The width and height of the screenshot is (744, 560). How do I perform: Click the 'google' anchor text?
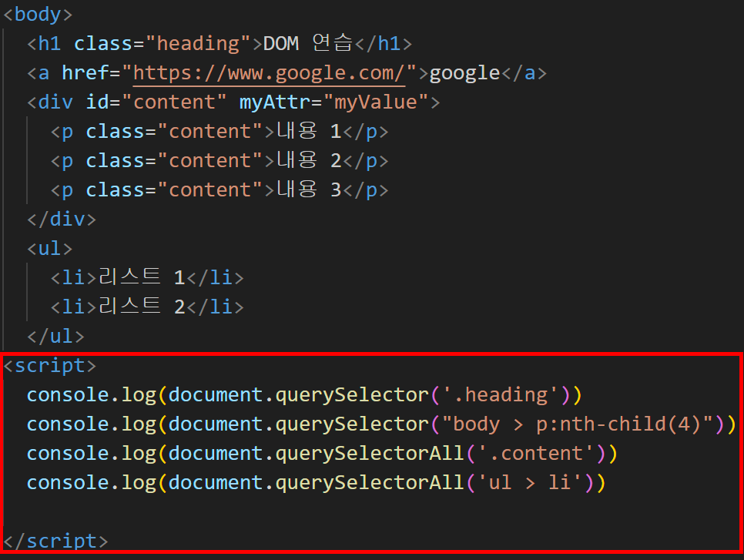click(464, 73)
